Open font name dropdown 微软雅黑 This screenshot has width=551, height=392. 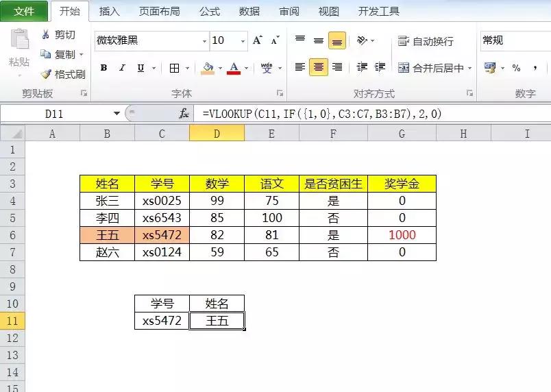pyautogui.click(x=204, y=41)
